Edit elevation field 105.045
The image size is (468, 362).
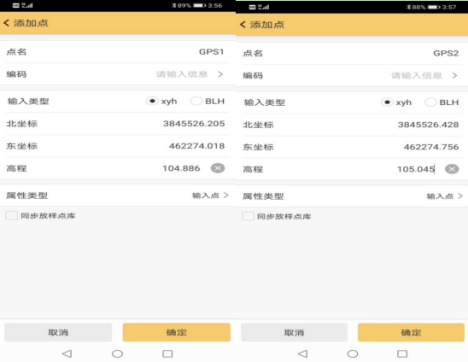tap(352, 169)
